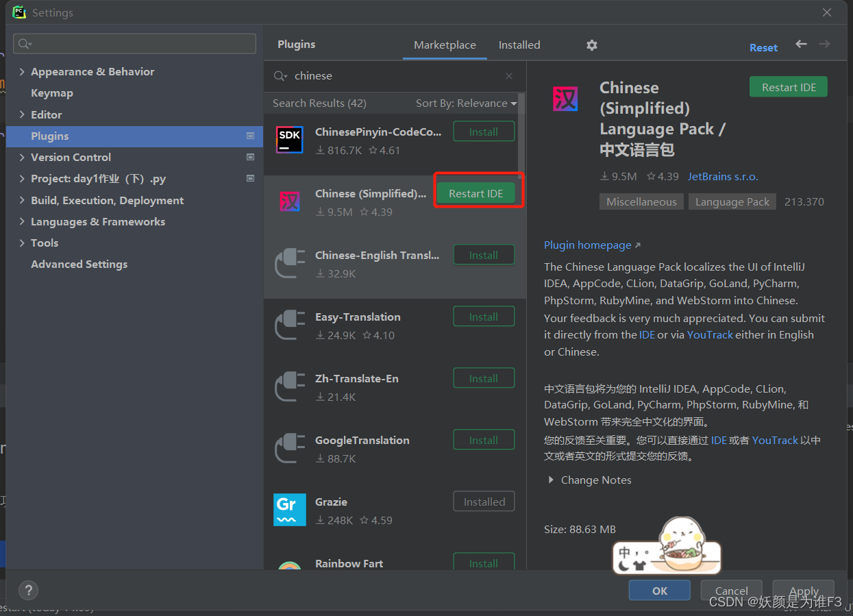This screenshot has height=616, width=853.
Task: Open the Plugin homepage link
Action: point(592,245)
